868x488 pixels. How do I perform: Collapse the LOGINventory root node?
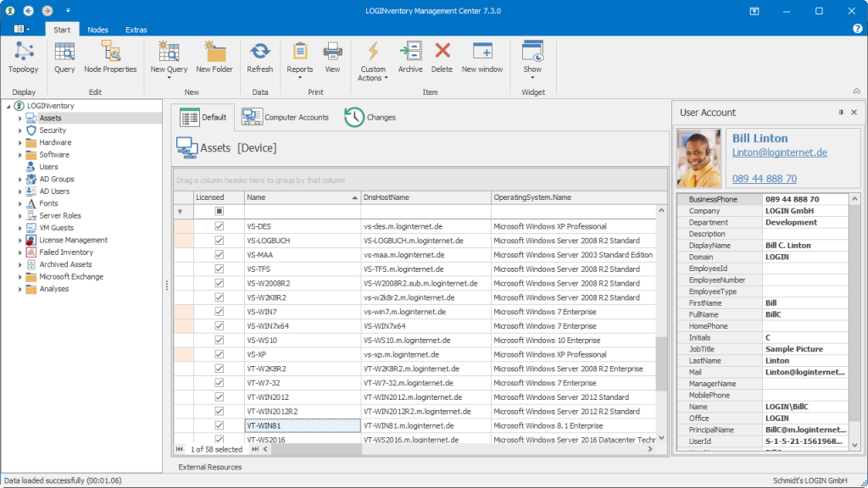pyautogui.click(x=8, y=106)
